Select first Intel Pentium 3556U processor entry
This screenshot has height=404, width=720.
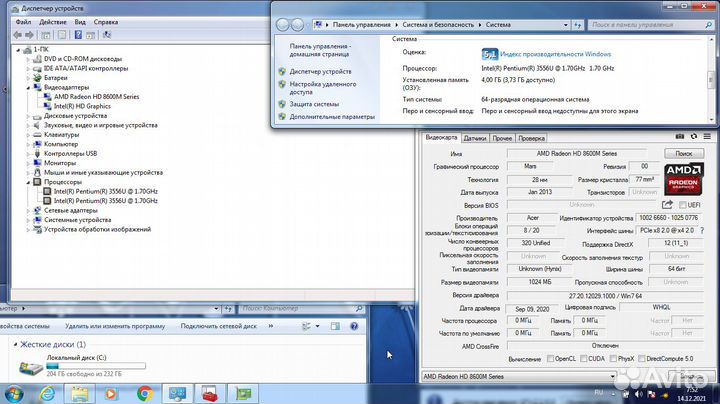pos(106,191)
